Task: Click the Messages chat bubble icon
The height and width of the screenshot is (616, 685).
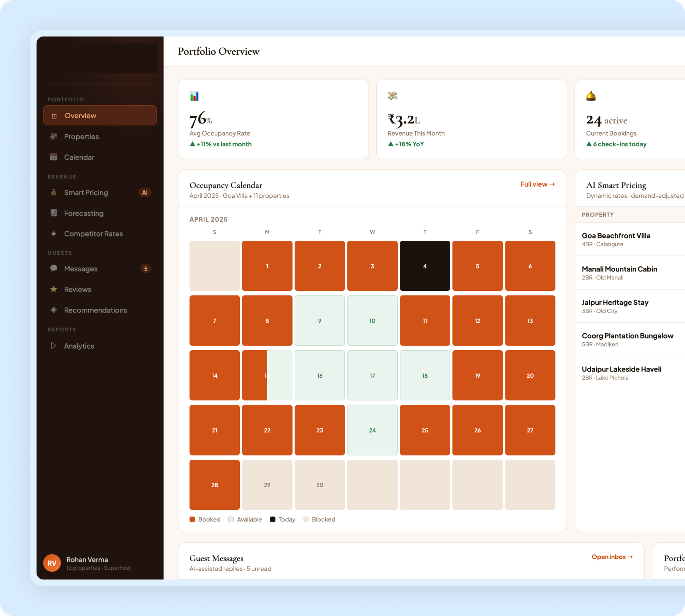Action: pyautogui.click(x=54, y=268)
